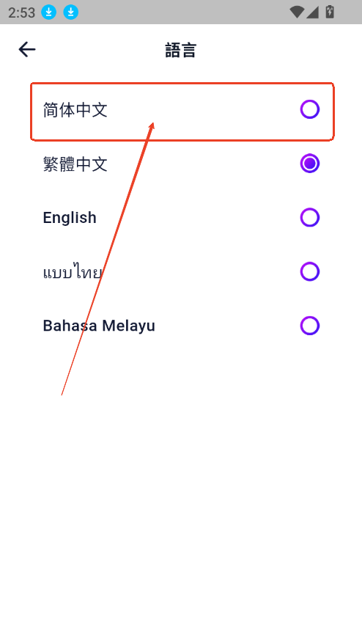Viewport: 362px width, 644px height.
Task: Tap the first download notification icon
Action: click(49, 12)
